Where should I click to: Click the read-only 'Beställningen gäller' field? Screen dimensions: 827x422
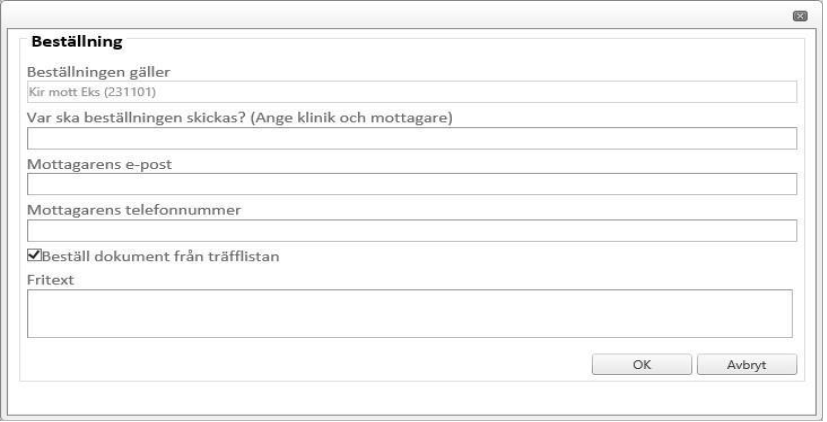[x=411, y=93]
